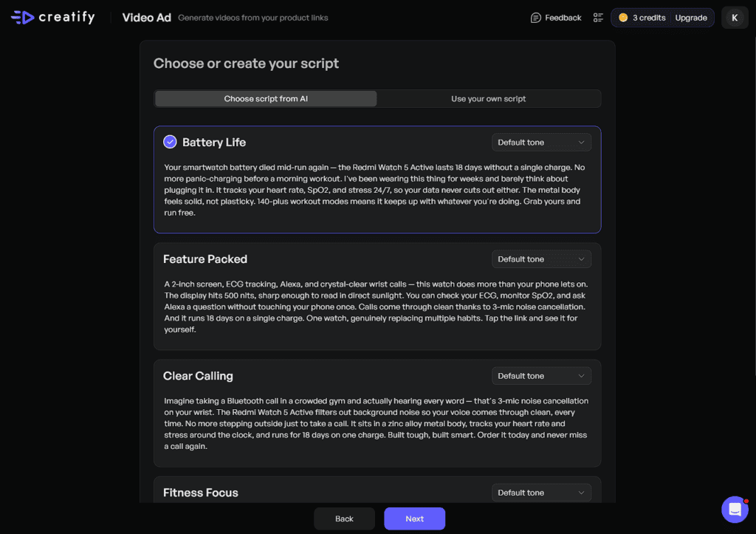The image size is (756, 534).
Task: Switch to Use your own script tab
Action: 489,99
